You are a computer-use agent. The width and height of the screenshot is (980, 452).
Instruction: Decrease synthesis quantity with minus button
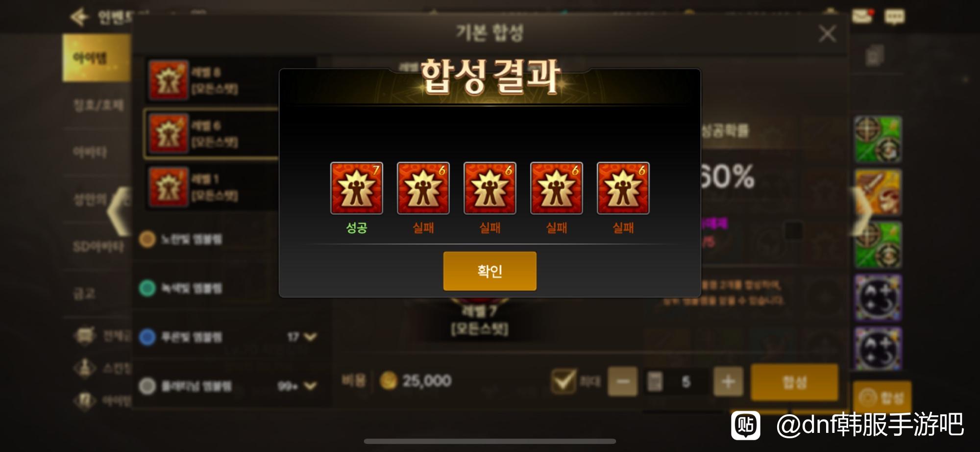tap(623, 381)
